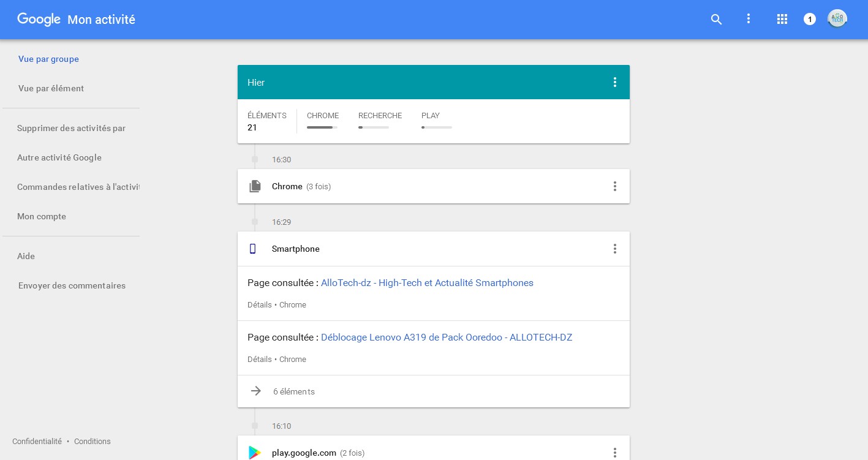Open the notifications badge showing 1
The width and height of the screenshot is (868, 460).
click(x=810, y=19)
